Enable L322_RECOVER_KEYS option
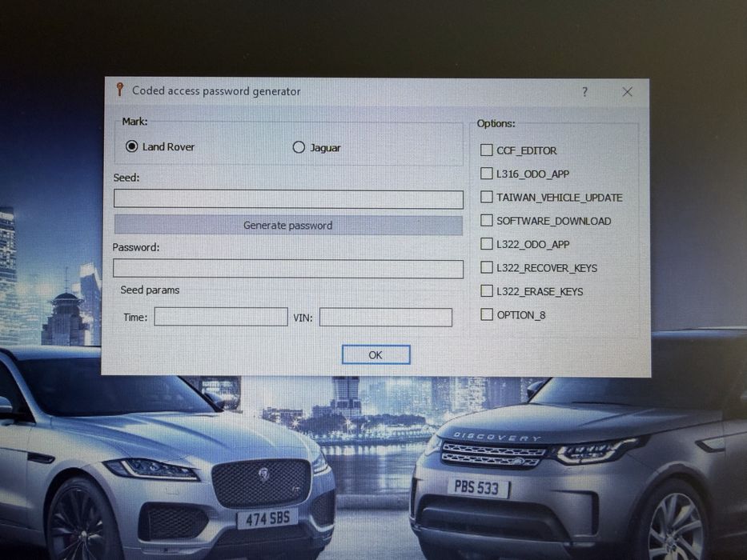The height and width of the screenshot is (560, 747). pos(487,267)
